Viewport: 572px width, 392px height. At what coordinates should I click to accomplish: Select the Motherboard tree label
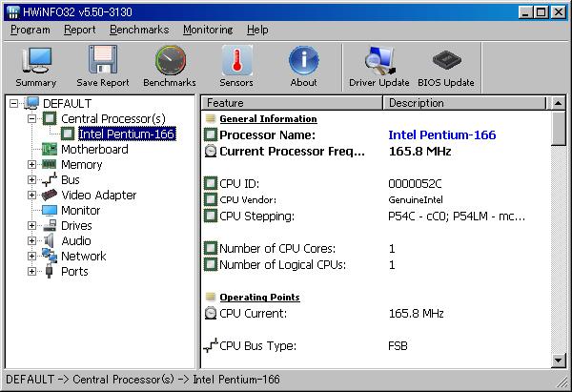(x=94, y=150)
